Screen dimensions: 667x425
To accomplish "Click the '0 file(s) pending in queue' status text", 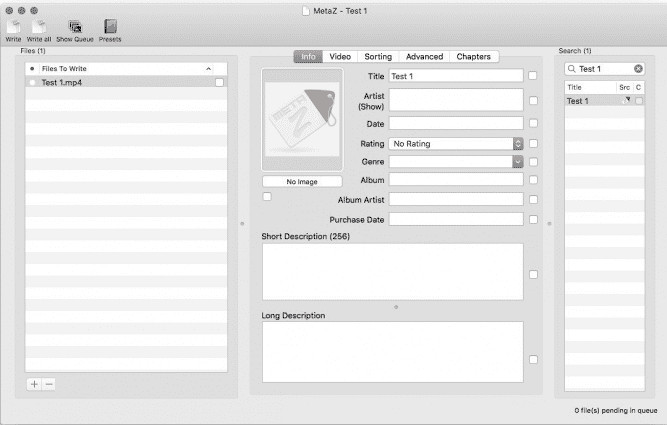I will tap(616, 411).
